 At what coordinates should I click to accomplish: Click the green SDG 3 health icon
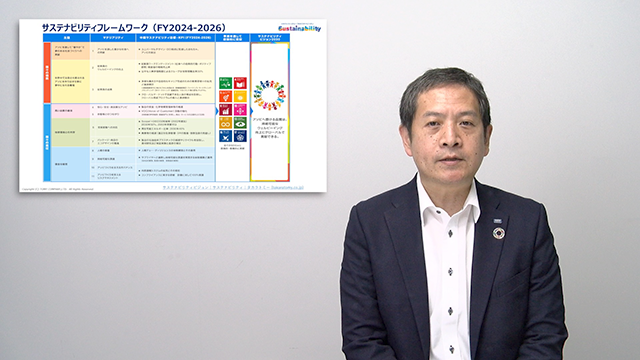[225, 83]
